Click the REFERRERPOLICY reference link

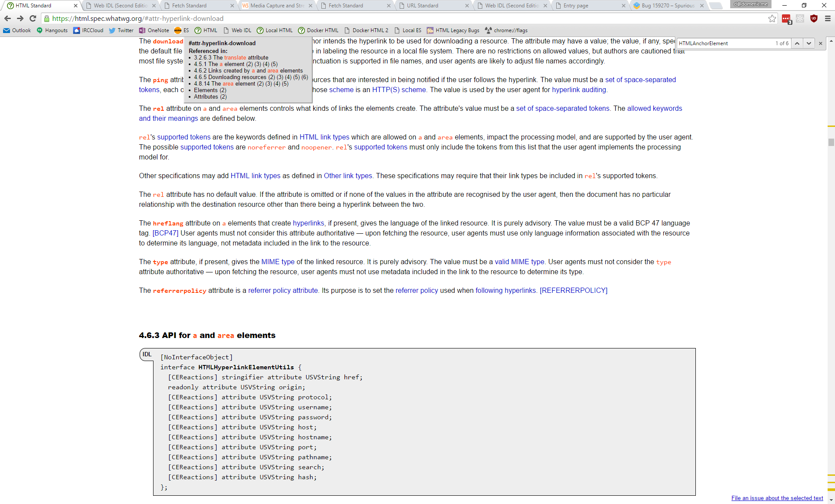click(573, 290)
